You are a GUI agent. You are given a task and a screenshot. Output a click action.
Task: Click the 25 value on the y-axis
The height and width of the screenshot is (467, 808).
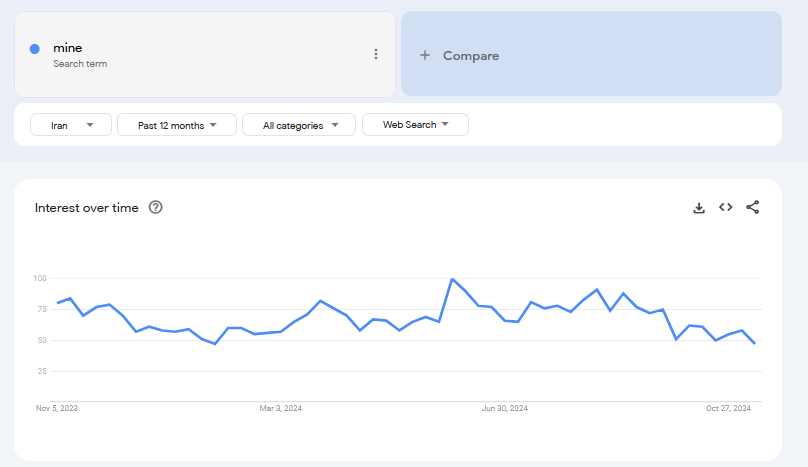coord(42,371)
